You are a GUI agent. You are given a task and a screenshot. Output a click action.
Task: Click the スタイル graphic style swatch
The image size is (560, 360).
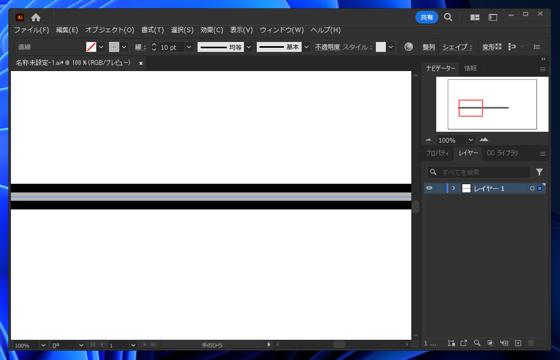click(x=381, y=47)
